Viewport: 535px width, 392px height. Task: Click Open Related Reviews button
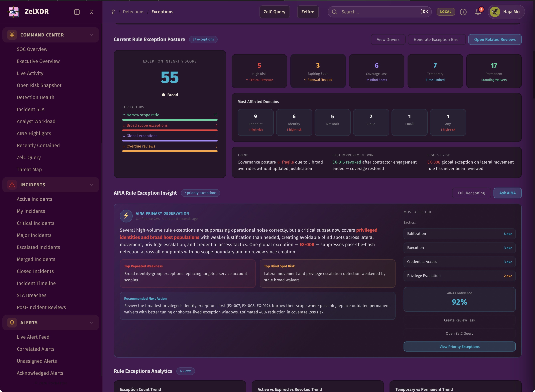coord(495,39)
